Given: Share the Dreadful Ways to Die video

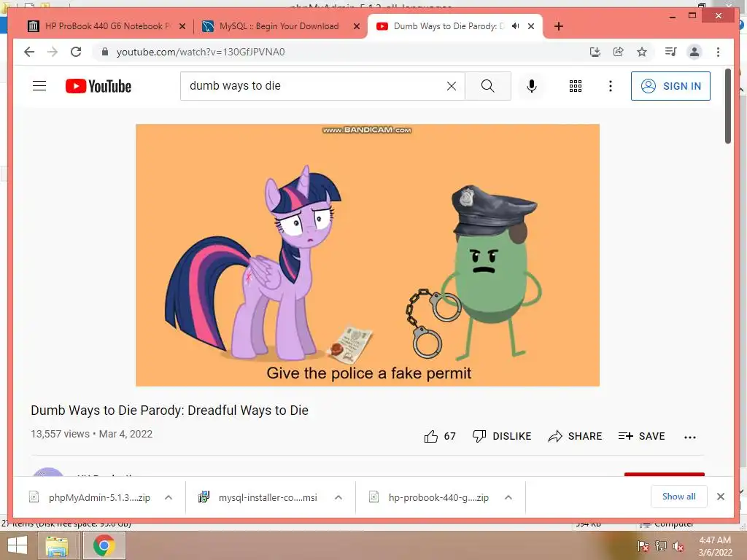Looking at the screenshot, I should coord(575,436).
